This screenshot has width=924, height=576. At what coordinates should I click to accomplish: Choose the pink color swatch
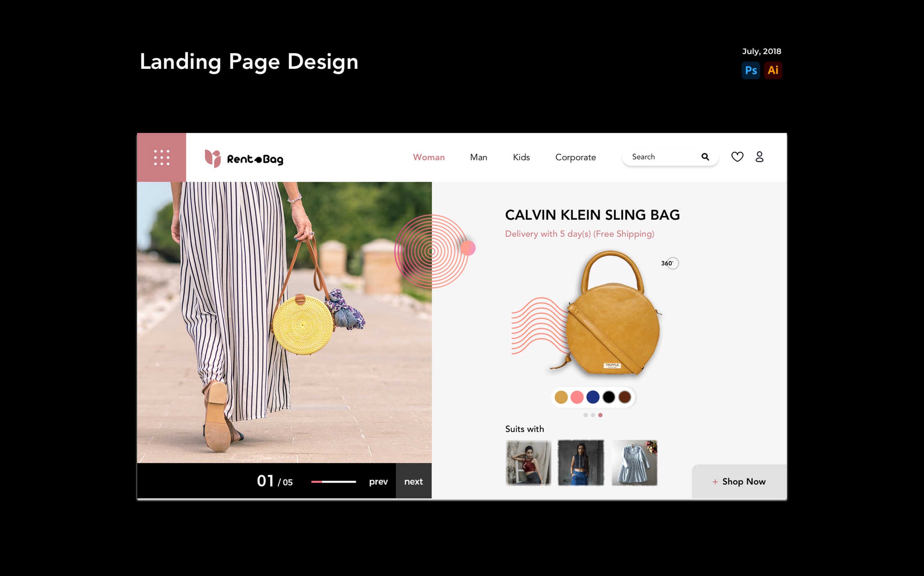pos(577,397)
